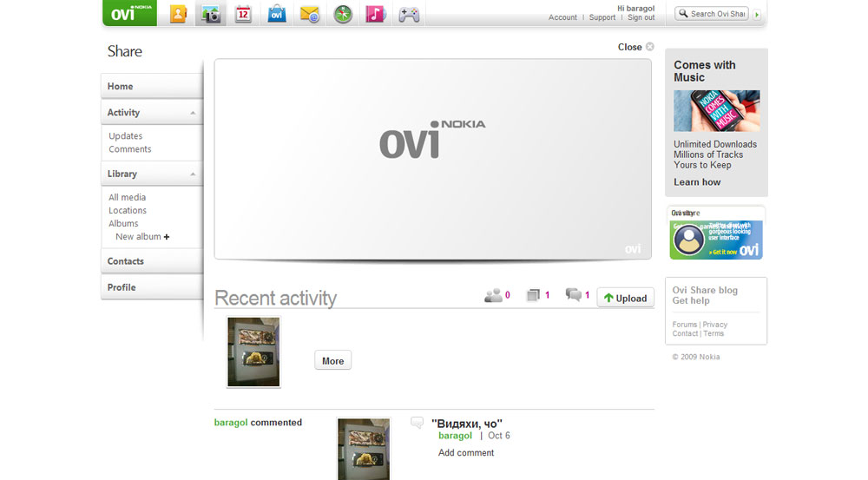Click the speech bubble beside the comment
The width and height of the screenshot is (868, 480).
click(417, 423)
